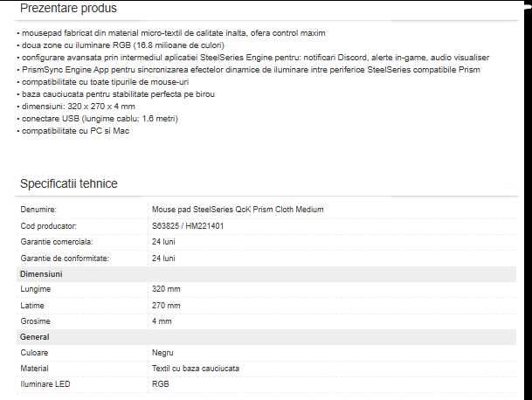Image resolution: width=532 pixels, height=400 pixels.
Task: Click the RGB lighting zones bullet
Action: [x=122, y=45]
